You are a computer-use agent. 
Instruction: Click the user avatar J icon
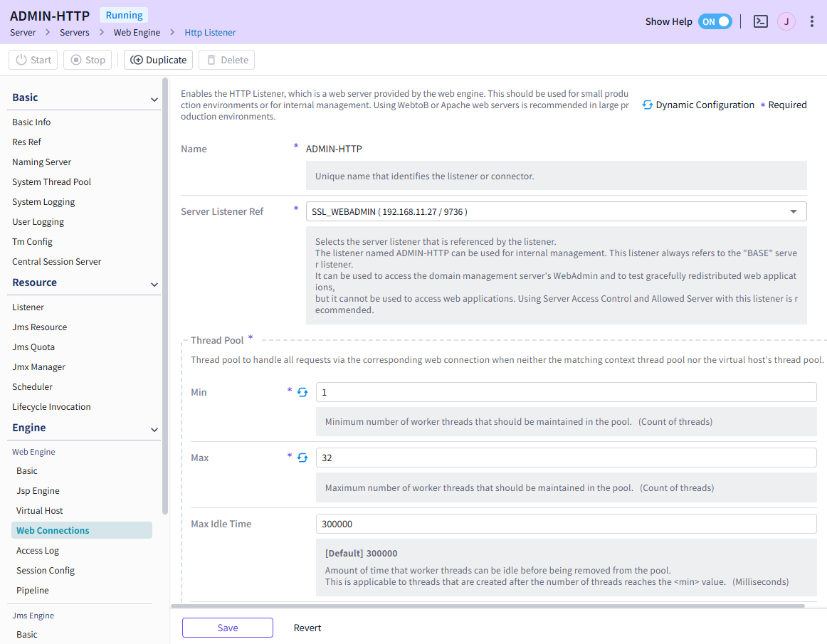786,21
